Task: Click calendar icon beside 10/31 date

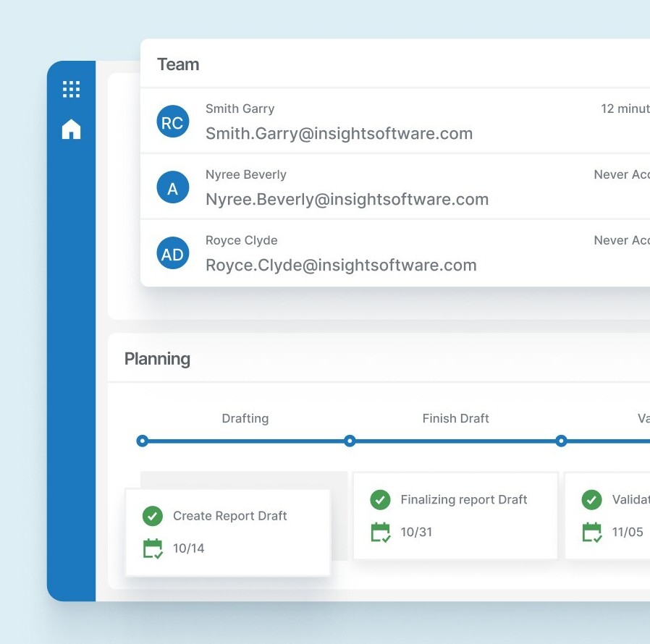Action: [380, 532]
